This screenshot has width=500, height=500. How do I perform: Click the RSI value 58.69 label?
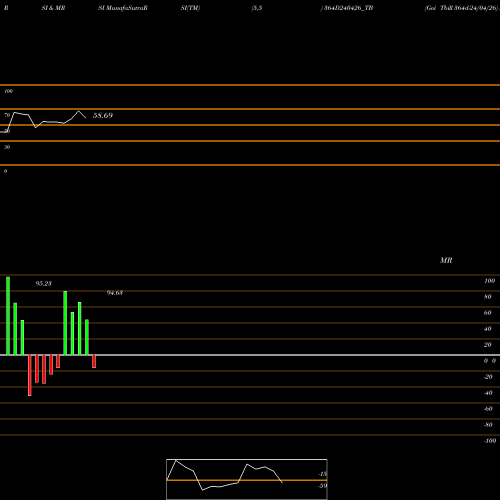tap(103, 115)
